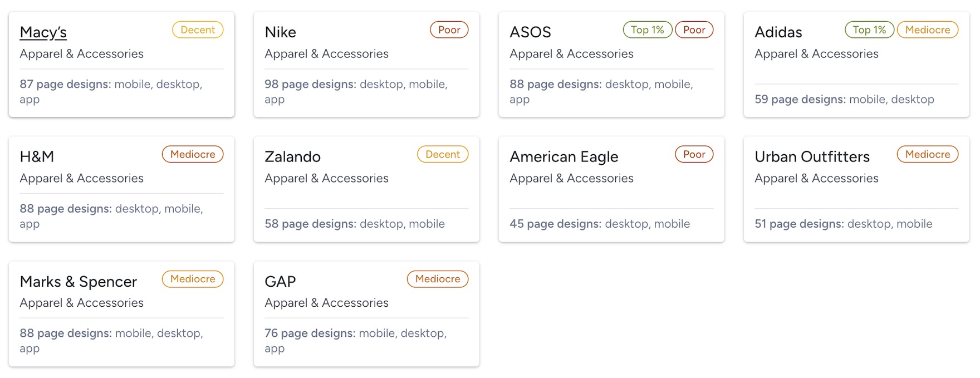The width and height of the screenshot is (980, 378).
Task: Click the 98 page designs text on Nike
Action: (x=310, y=85)
